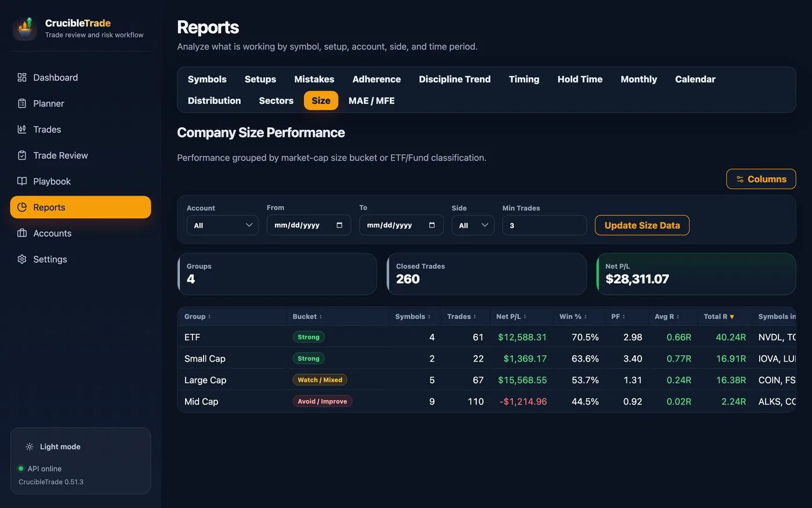
Task: Go to Dashboard in the sidebar
Action: 81,77
